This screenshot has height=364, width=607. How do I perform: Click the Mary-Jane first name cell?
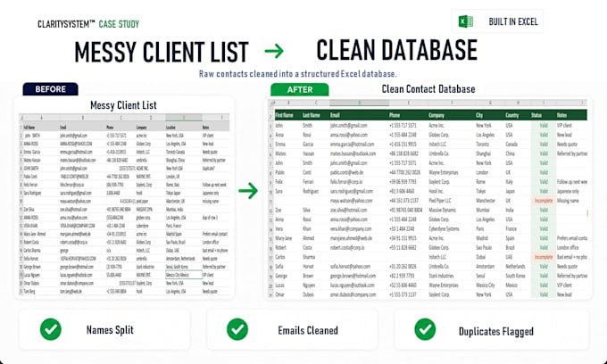[x=283, y=238]
